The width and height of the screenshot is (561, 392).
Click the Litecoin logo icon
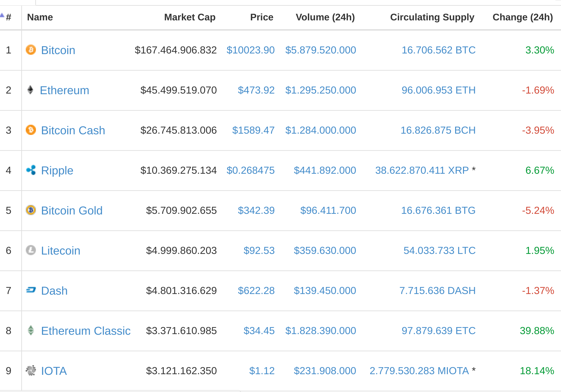coord(31,250)
